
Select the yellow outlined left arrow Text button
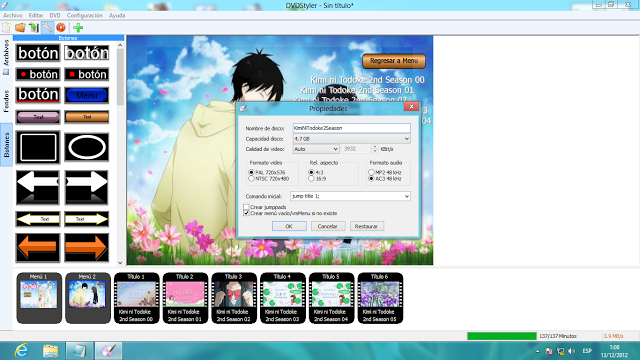click(x=38, y=219)
